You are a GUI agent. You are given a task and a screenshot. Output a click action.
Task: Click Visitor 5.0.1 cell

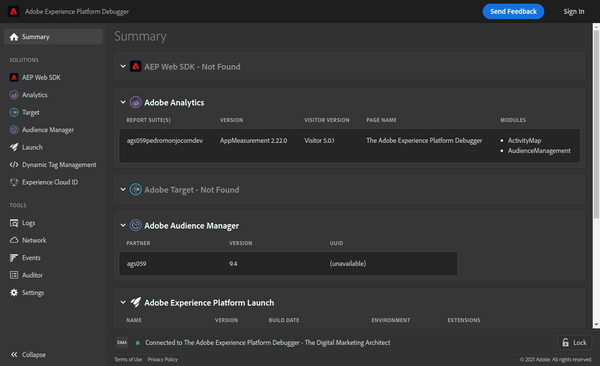(319, 141)
